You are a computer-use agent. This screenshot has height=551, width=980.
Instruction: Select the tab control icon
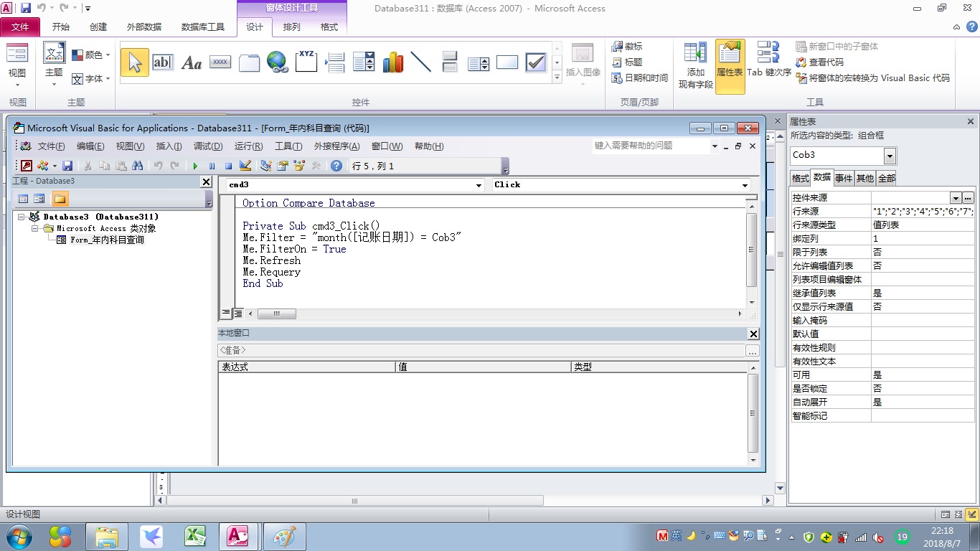coord(249,62)
